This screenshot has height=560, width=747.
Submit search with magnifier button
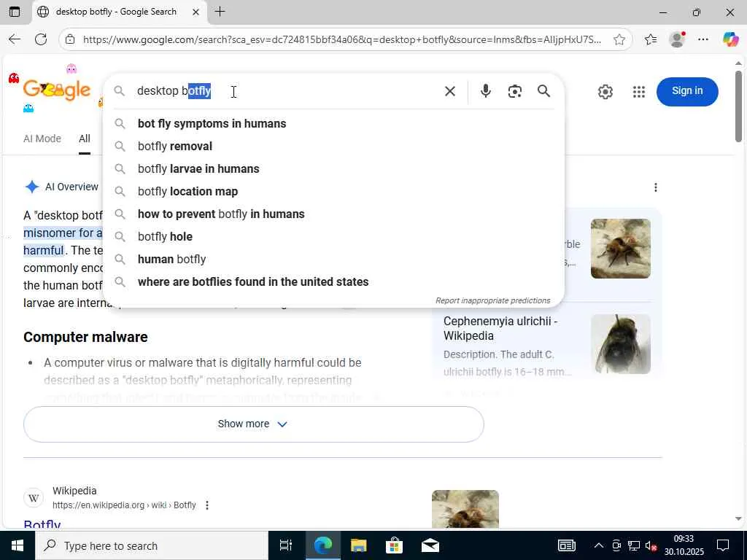pos(543,91)
